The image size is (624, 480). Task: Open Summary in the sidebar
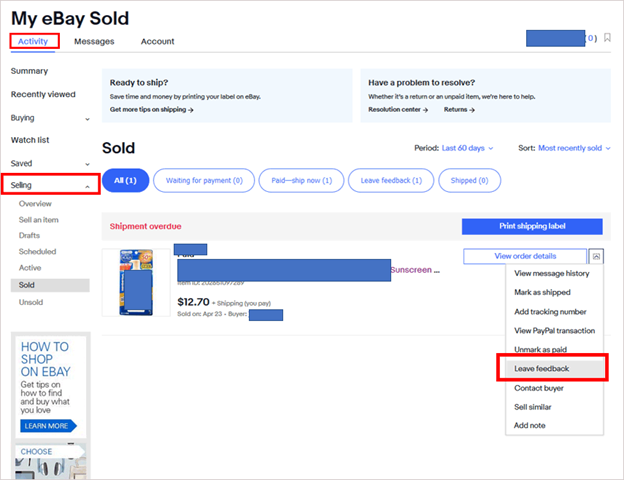pos(29,71)
